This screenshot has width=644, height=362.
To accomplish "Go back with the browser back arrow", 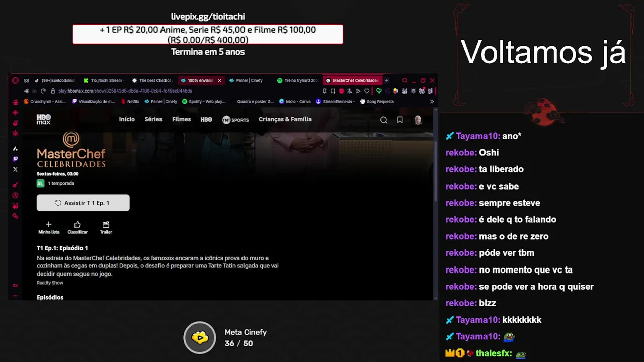I will click(x=26, y=91).
